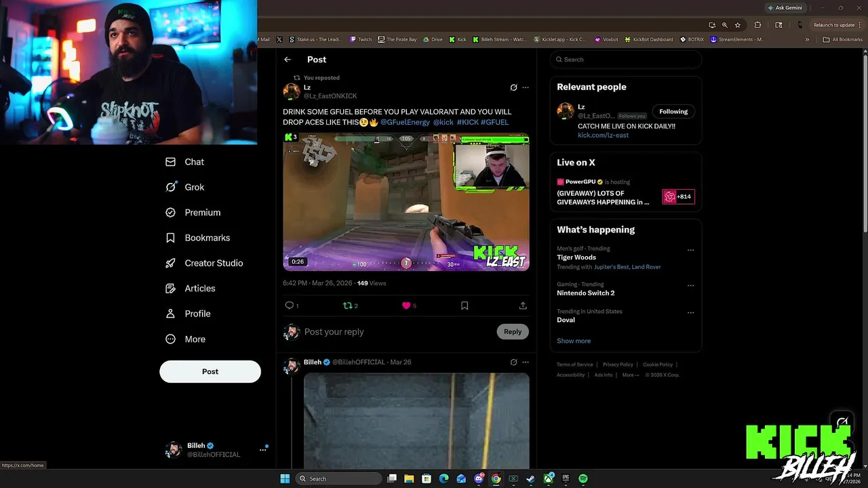Click the Reply button

click(x=513, y=331)
